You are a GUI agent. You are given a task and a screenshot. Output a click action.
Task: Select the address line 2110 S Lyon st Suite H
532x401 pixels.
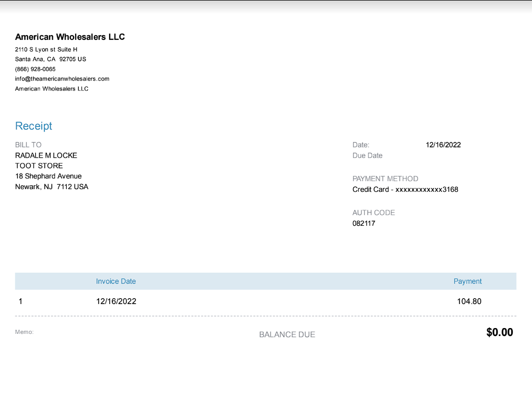(46, 50)
